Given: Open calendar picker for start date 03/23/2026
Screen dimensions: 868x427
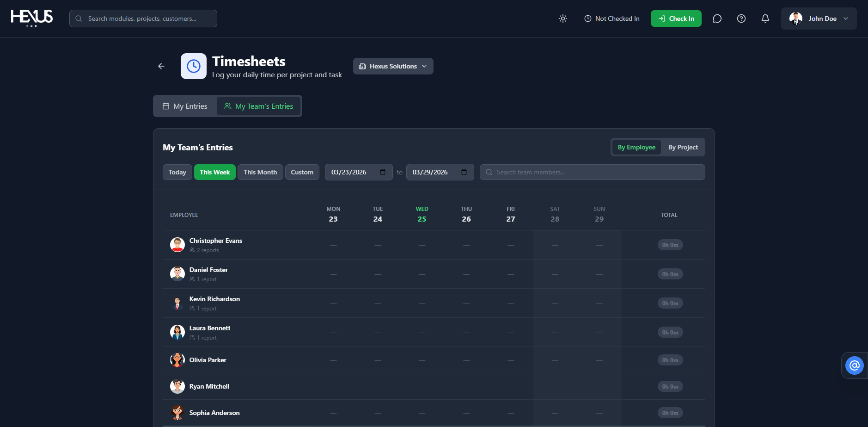Looking at the screenshot, I should tap(383, 172).
